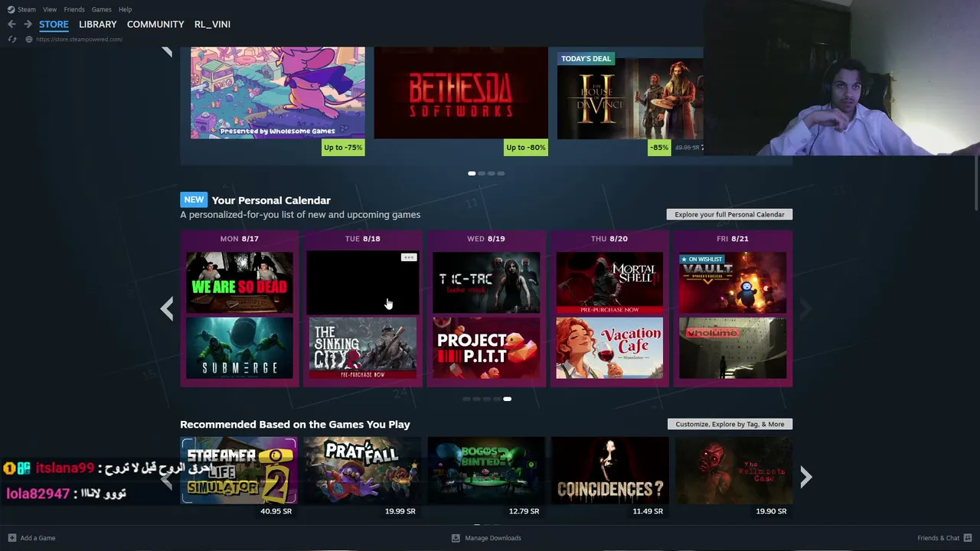980x551 pixels.
Task: Open the Help menu
Action: click(x=125, y=9)
